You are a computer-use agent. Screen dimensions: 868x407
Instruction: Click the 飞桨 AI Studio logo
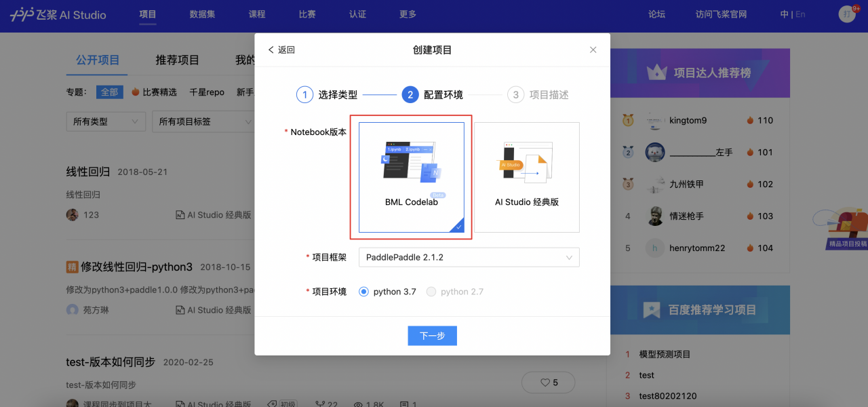[x=58, y=15]
